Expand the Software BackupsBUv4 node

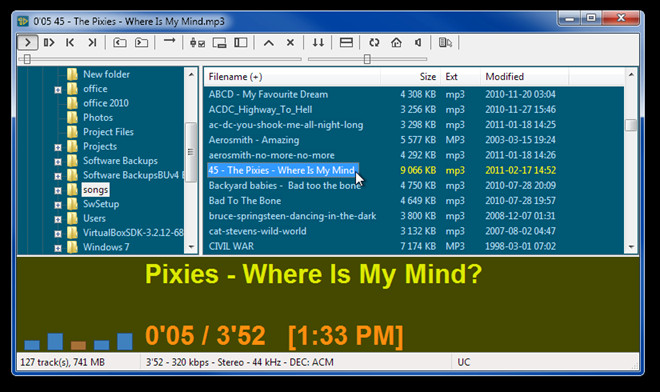pyautogui.click(x=58, y=176)
